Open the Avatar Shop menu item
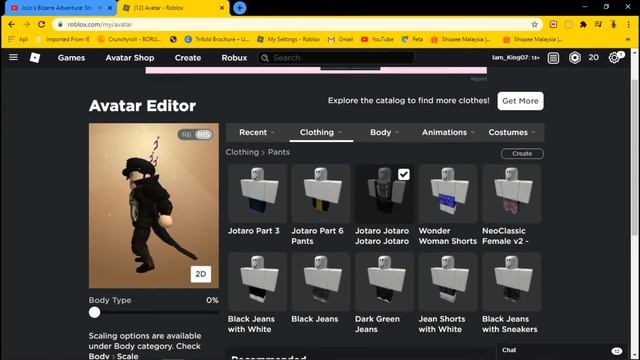The image size is (640, 360). (130, 58)
